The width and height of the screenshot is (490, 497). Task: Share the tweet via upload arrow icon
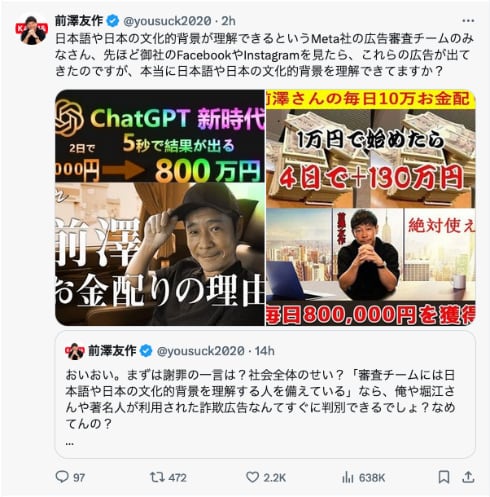tap(468, 477)
